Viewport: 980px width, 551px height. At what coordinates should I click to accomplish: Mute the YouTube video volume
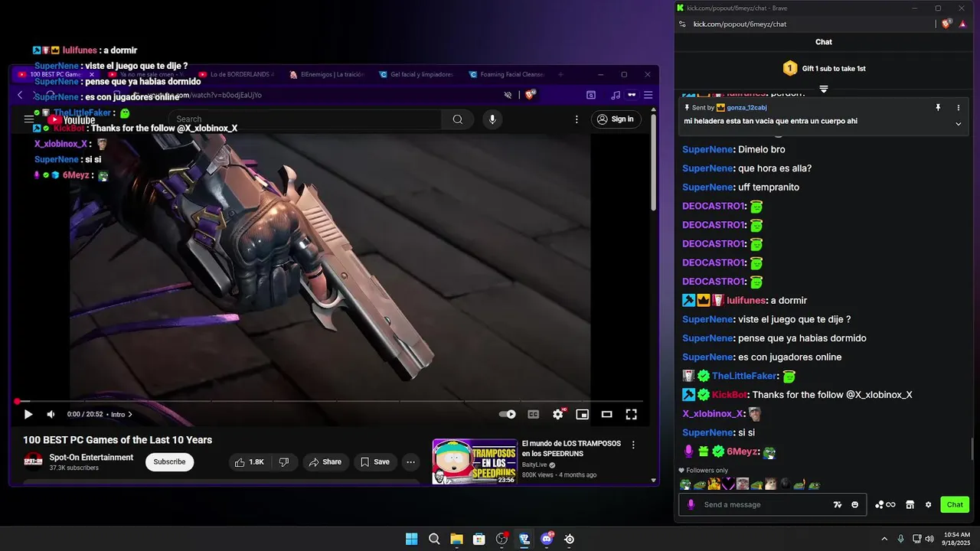point(51,414)
